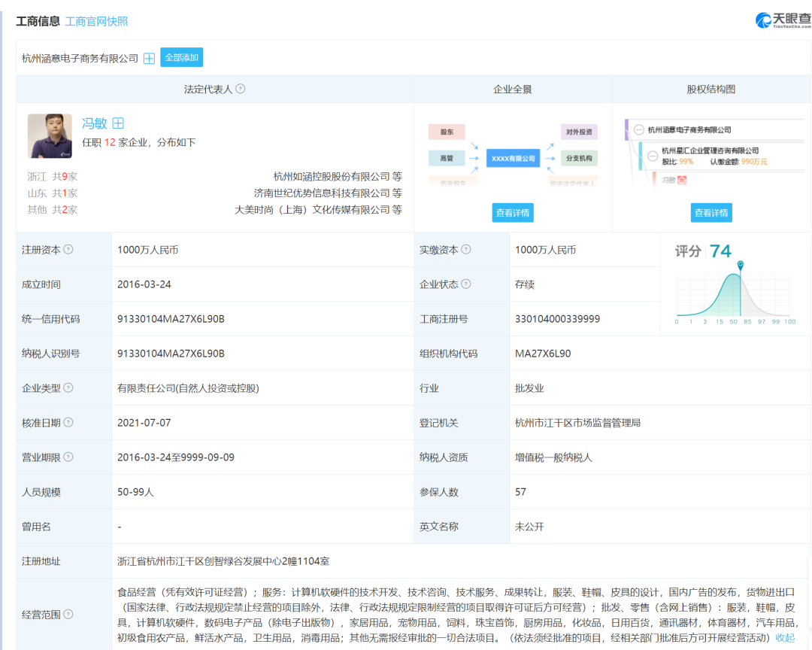This screenshot has height=650, width=812.
Task: Click the 注册资本 value 1000万人民币
Action: tap(147, 250)
